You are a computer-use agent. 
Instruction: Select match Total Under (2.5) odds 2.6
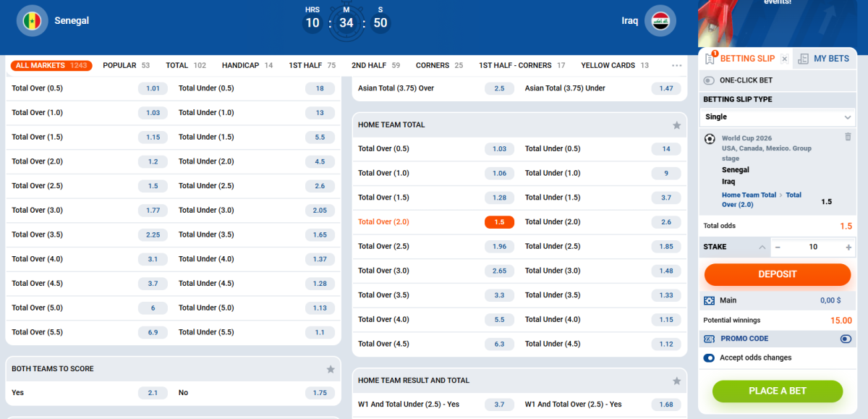coord(320,186)
